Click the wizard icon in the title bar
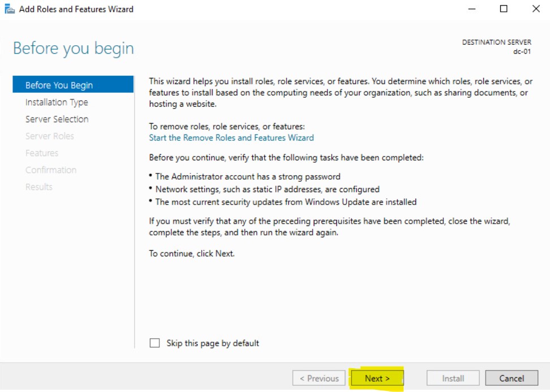Viewport: 550px width, 392px height. tap(9, 9)
